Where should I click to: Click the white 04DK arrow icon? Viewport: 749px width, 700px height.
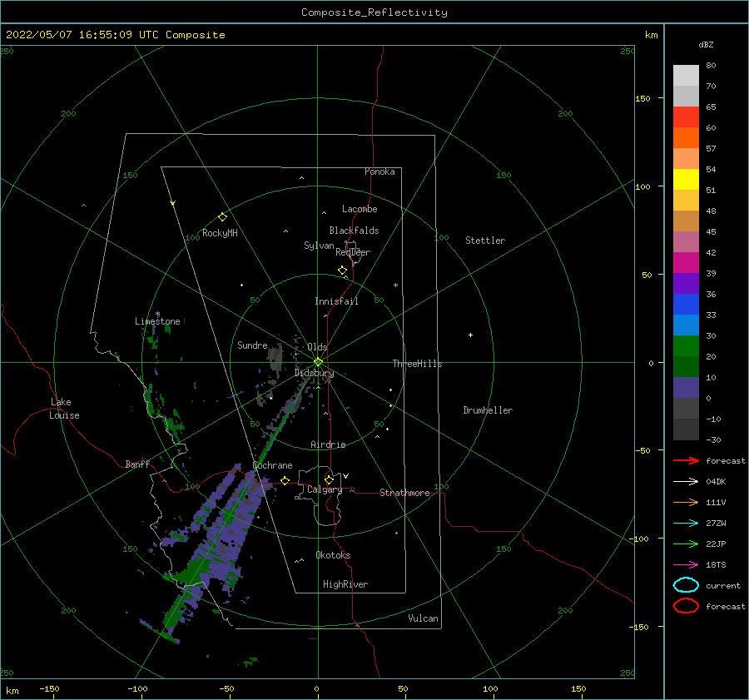pos(686,481)
